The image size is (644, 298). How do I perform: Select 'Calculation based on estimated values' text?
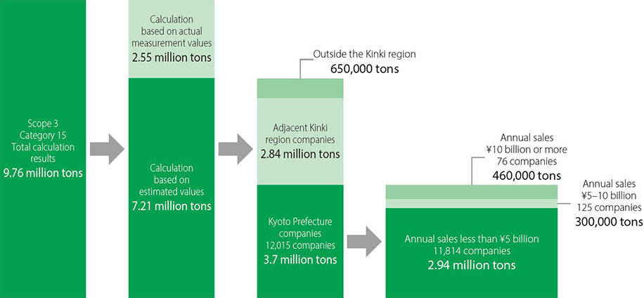[x=171, y=179]
